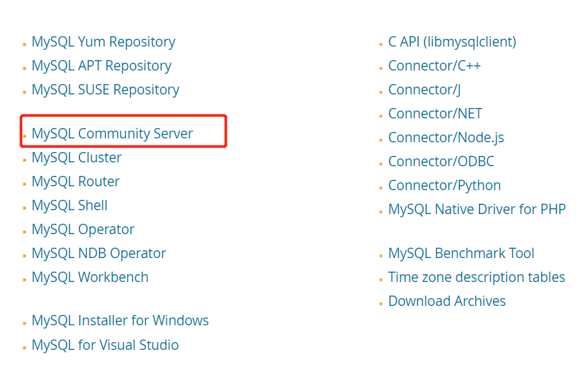This screenshot has height=368, width=588.
Task: Open the Download Archives link
Action: [x=446, y=301]
